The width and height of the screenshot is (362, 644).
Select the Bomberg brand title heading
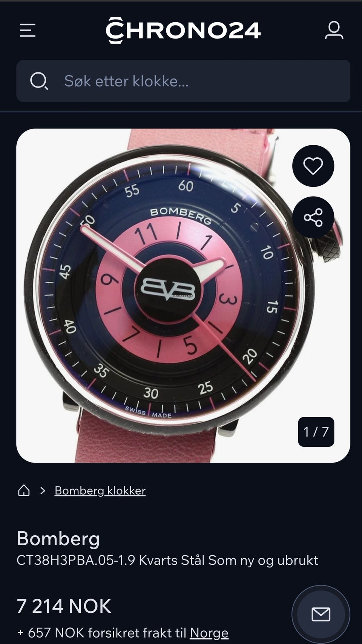point(58,538)
